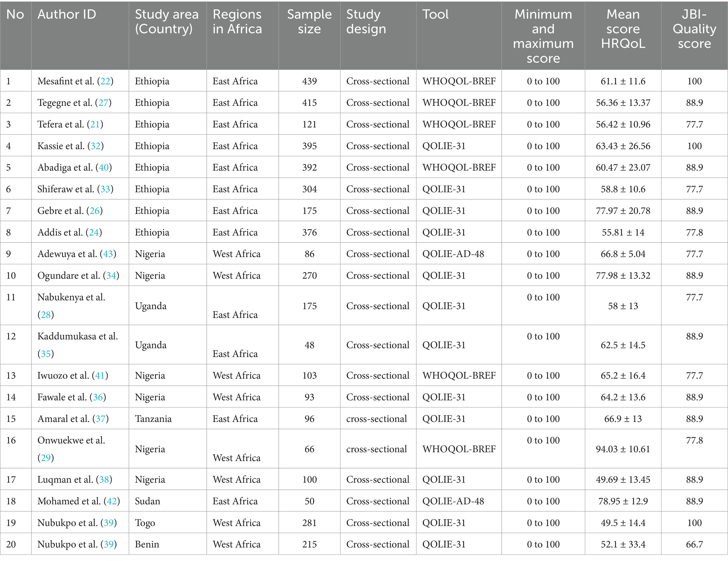
Task: Open citation 24 for Addis et al.
Action: pyautogui.click(x=94, y=233)
